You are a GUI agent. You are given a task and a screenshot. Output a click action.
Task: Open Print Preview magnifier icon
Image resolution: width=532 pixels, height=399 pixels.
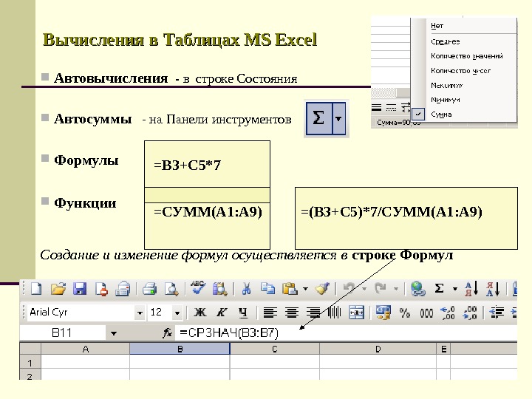click(x=171, y=289)
